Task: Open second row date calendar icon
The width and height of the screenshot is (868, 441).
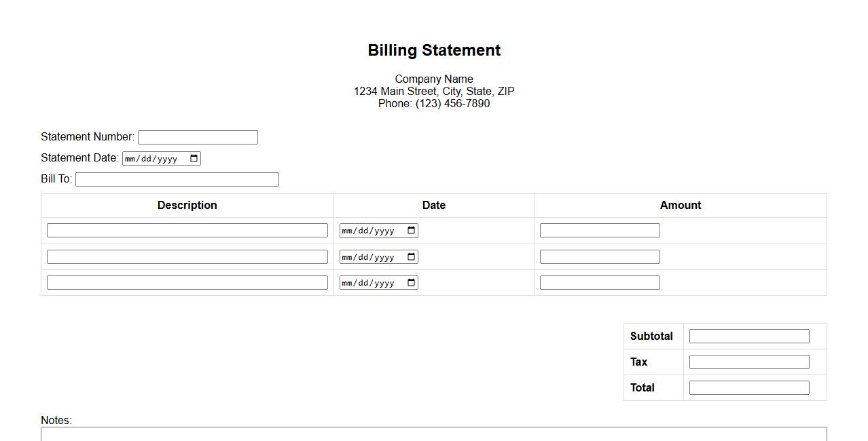Action: click(412, 257)
